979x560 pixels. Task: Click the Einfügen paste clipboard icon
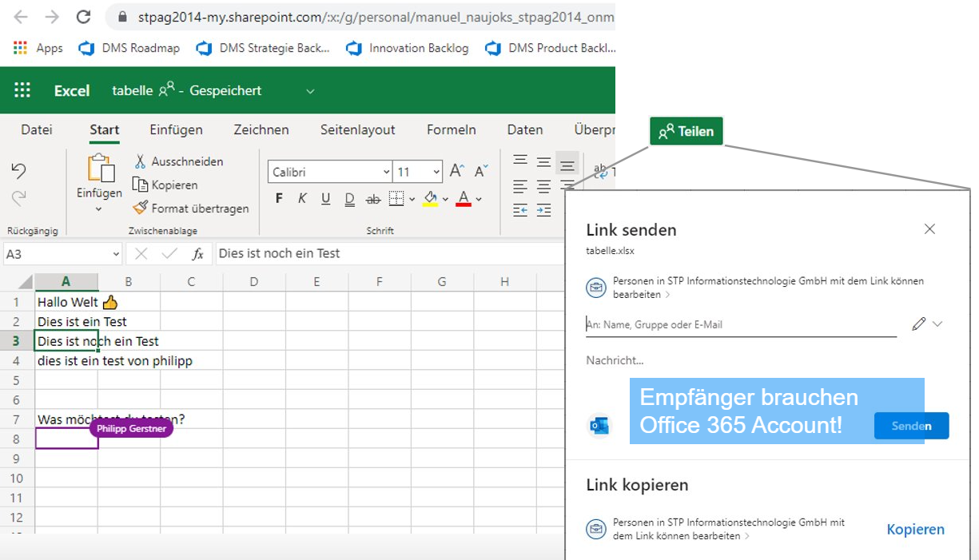tap(100, 168)
